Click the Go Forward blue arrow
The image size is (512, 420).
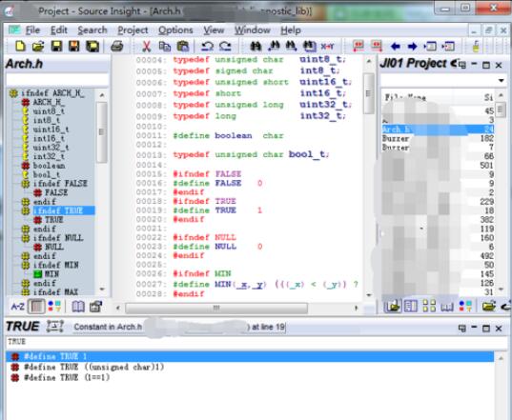coord(413,47)
